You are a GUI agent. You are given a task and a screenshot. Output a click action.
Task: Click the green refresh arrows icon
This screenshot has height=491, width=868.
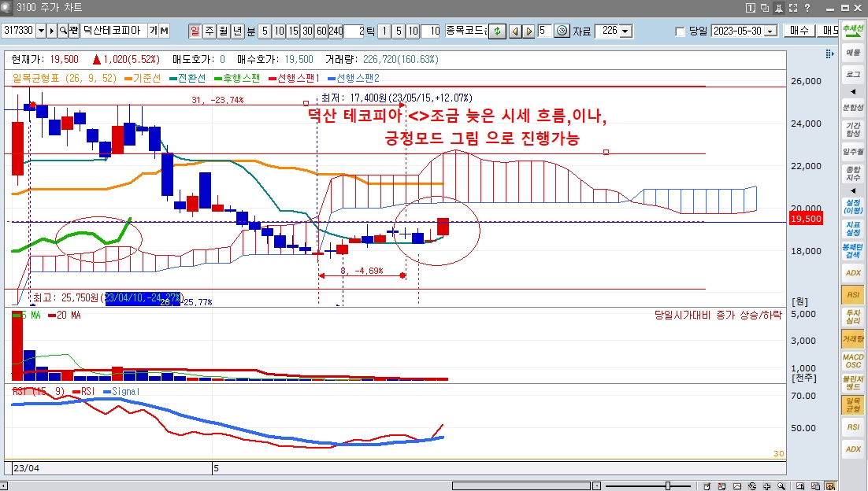point(496,31)
